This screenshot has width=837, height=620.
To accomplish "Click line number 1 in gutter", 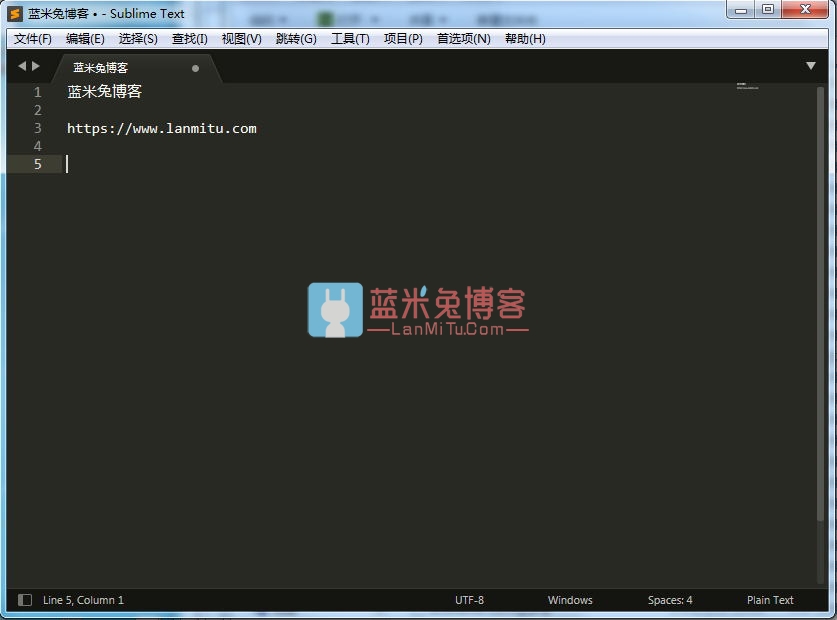I will [37, 92].
